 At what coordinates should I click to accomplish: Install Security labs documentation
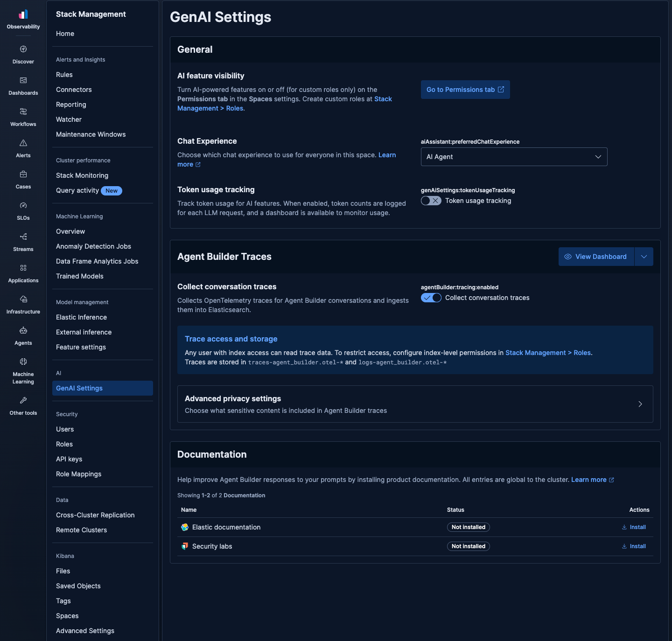point(634,546)
